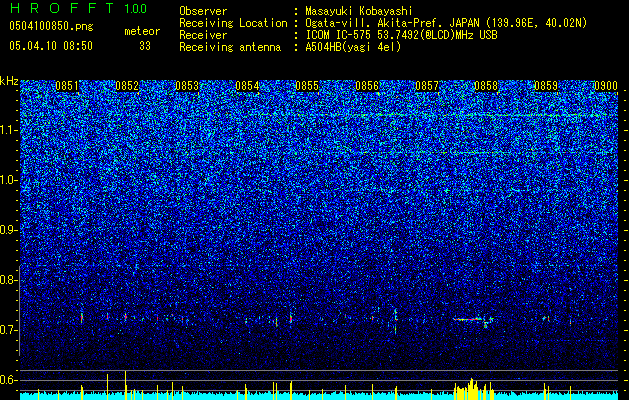Screen dimensions: 629x400
Task: Click the yellow signal burst cluster below 0858
Action: coord(473,389)
